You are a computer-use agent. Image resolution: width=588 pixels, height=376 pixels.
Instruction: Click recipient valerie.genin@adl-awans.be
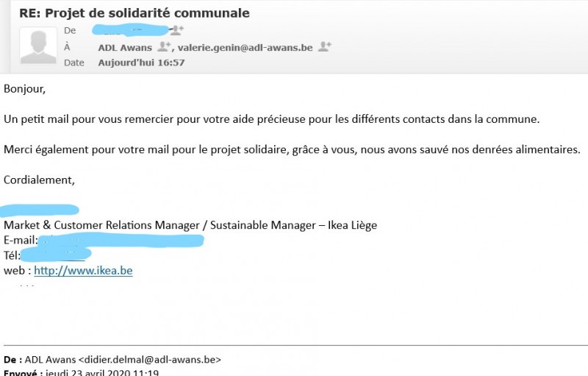pos(245,48)
